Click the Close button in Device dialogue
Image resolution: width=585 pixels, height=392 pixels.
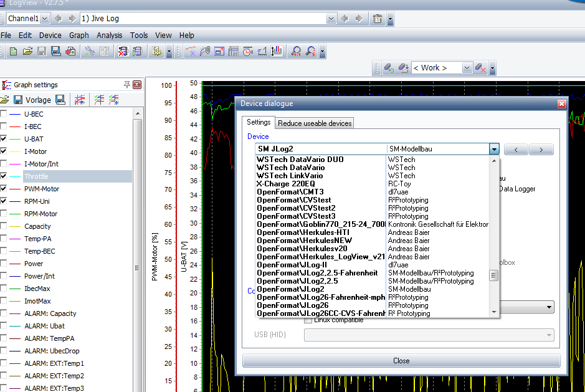coord(401,361)
